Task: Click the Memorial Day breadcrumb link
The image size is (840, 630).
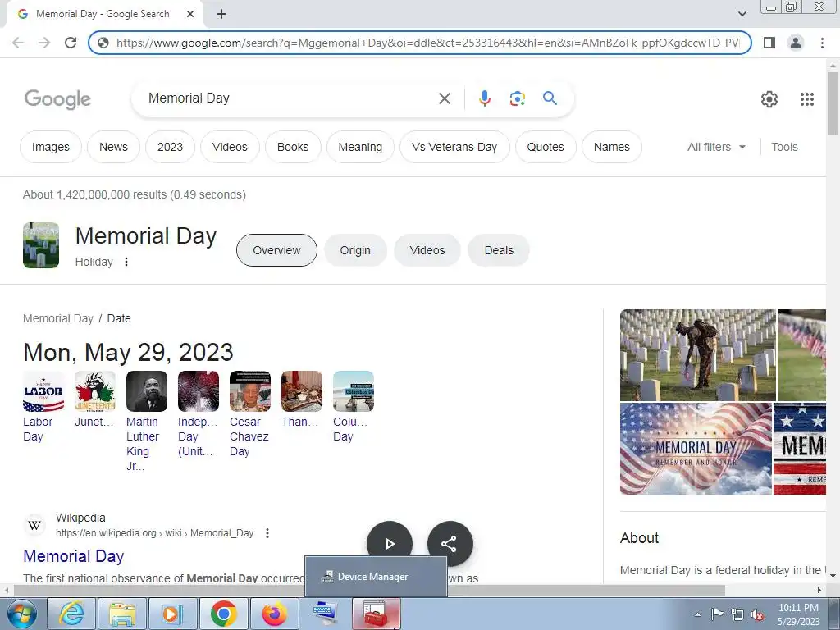Action: (58, 319)
